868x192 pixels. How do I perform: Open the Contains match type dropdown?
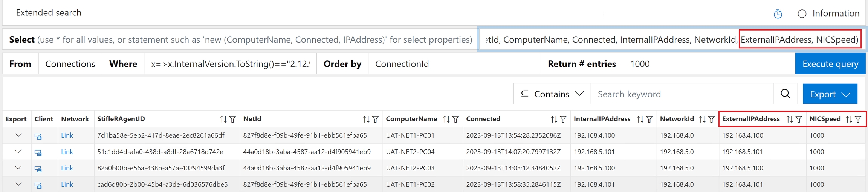[552, 94]
